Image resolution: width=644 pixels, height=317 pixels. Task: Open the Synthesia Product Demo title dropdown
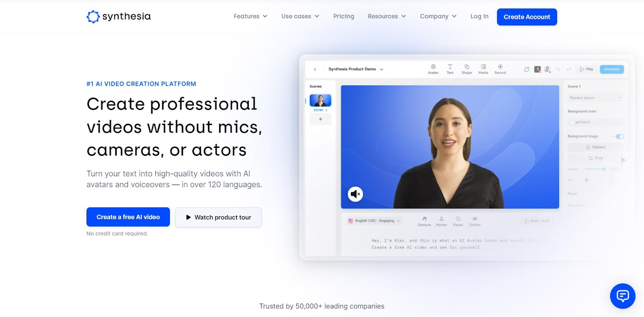click(356, 69)
